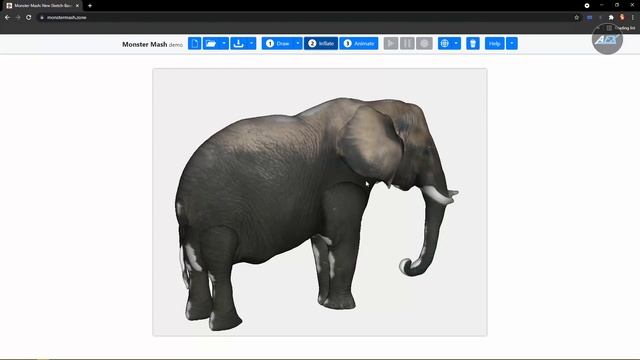Switch to step 3 Animate mode
640x360 pixels.
[x=359, y=43]
